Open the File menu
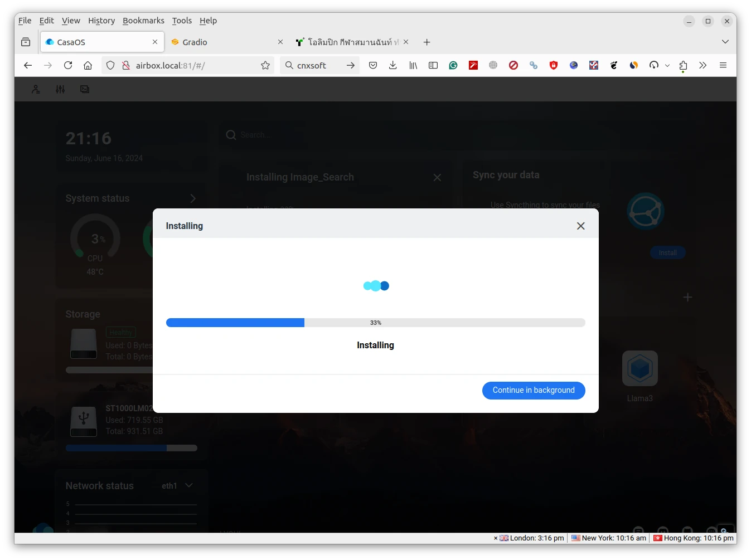 (25, 21)
